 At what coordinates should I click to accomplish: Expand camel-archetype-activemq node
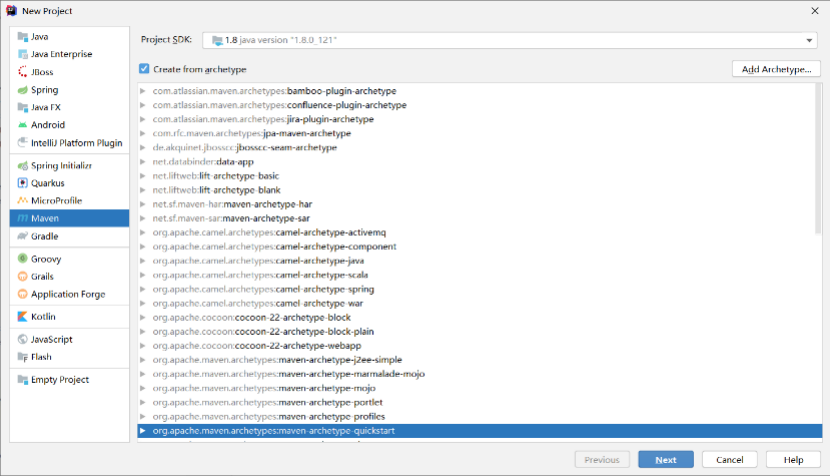coord(143,232)
